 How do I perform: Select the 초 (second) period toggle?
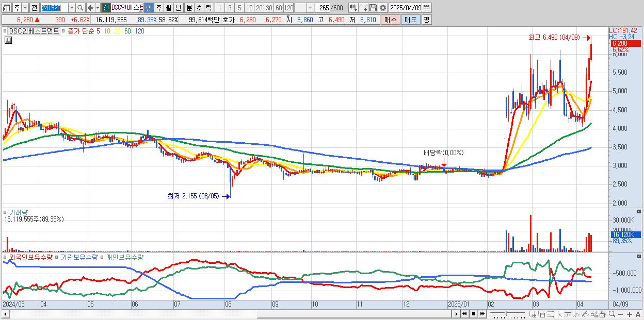point(199,8)
